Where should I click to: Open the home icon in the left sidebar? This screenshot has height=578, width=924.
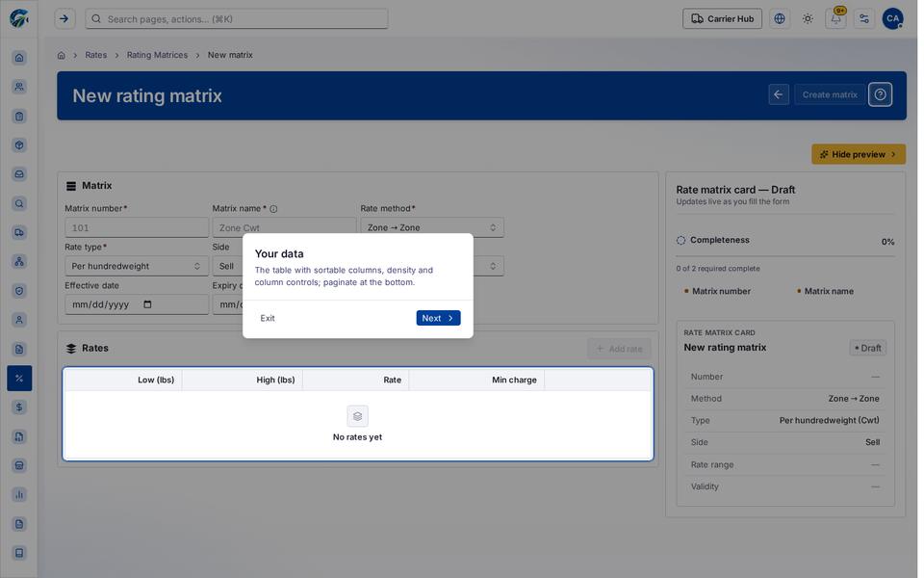coord(19,58)
